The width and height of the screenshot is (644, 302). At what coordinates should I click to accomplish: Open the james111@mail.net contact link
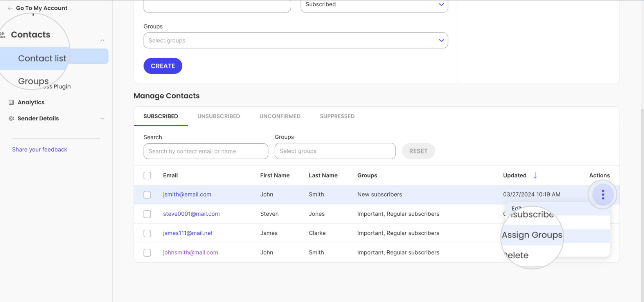[188, 233]
